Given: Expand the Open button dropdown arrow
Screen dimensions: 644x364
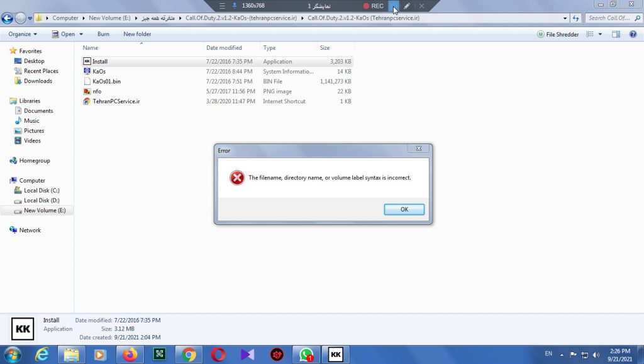Looking at the screenshot, I should pos(82,34).
